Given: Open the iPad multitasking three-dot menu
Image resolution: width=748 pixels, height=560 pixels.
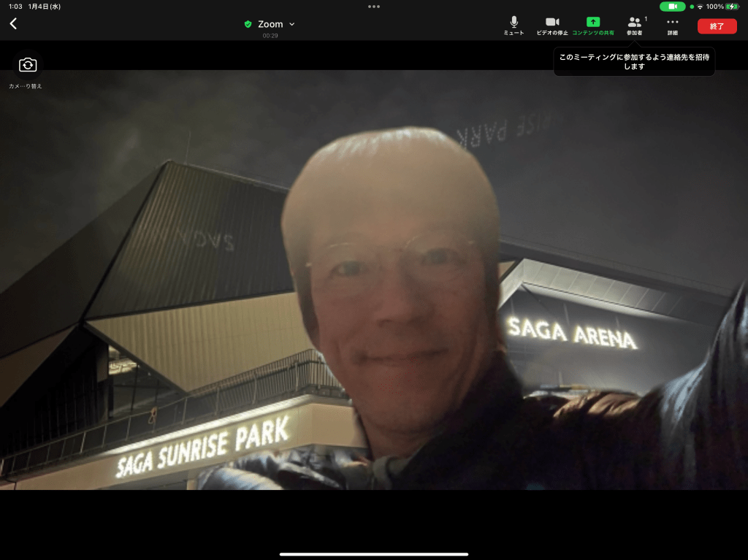Looking at the screenshot, I should 374,7.
